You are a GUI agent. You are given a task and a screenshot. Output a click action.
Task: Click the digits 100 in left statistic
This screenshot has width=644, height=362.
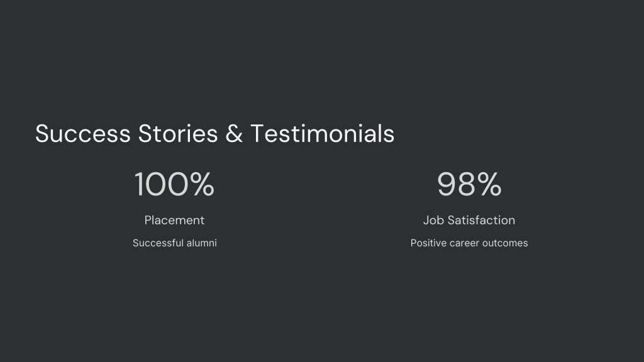tap(162, 184)
